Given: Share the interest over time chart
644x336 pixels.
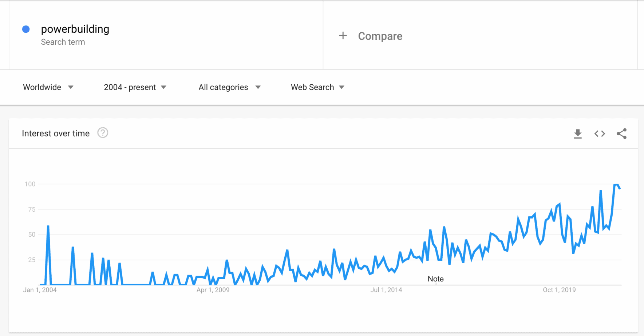Looking at the screenshot, I should 621,134.
